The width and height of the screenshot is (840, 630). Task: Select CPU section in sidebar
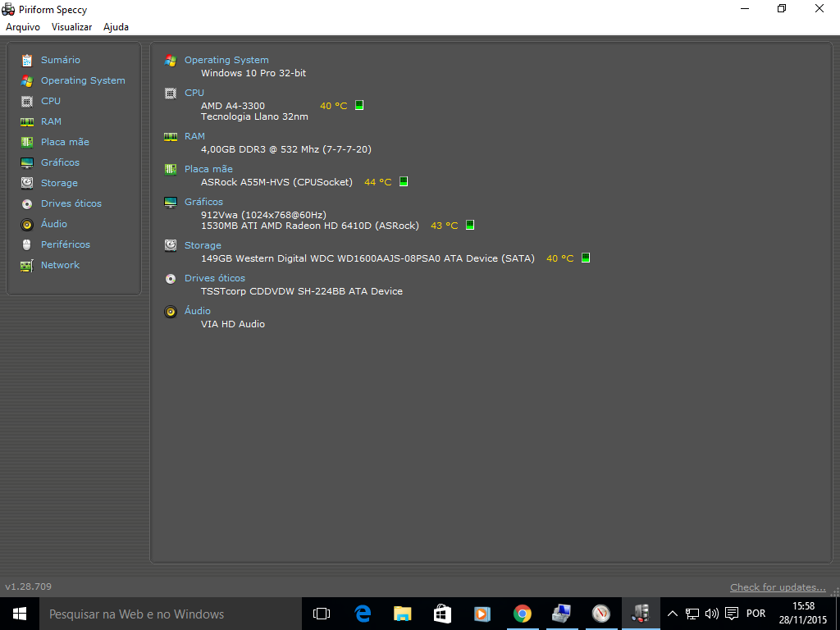[x=51, y=101]
